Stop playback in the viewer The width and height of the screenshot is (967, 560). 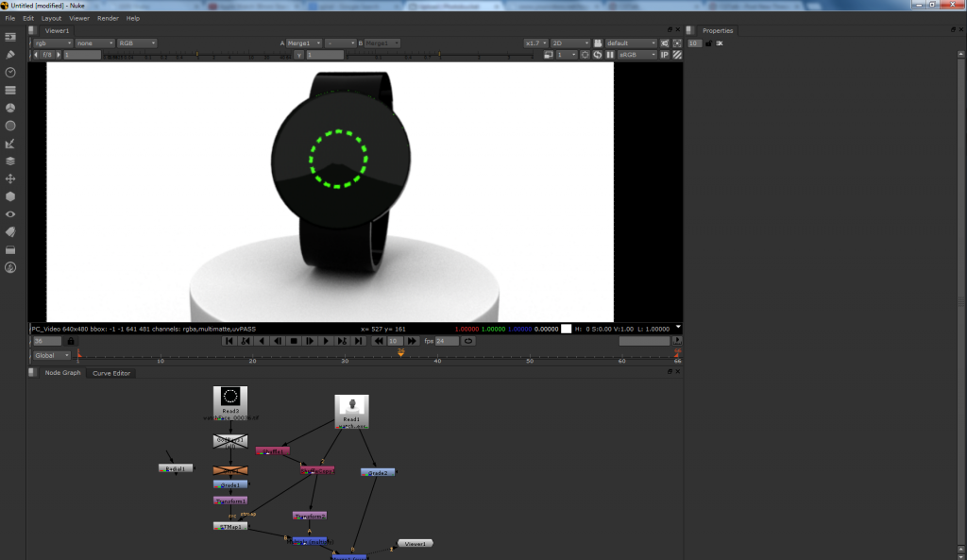pos(294,341)
